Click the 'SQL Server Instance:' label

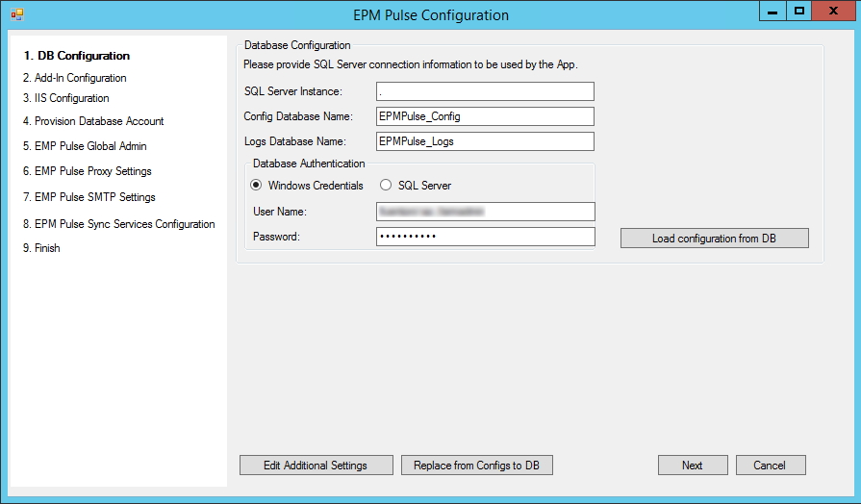pyautogui.click(x=293, y=91)
